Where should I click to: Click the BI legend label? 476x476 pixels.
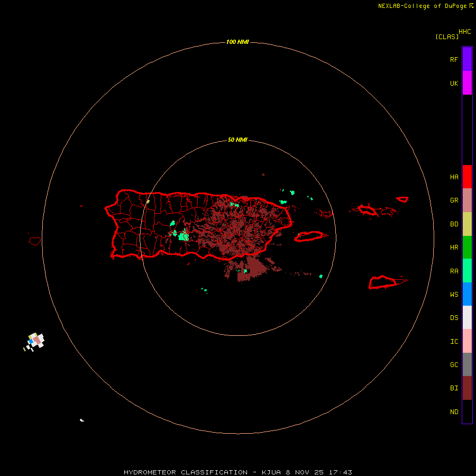click(x=454, y=388)
